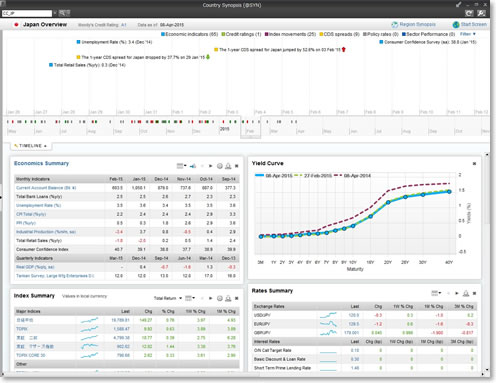The height and width of the screenshot is (383, 498).
Task: Open the Filter dropdown in the timeline
Action: (x=468, y=34)
